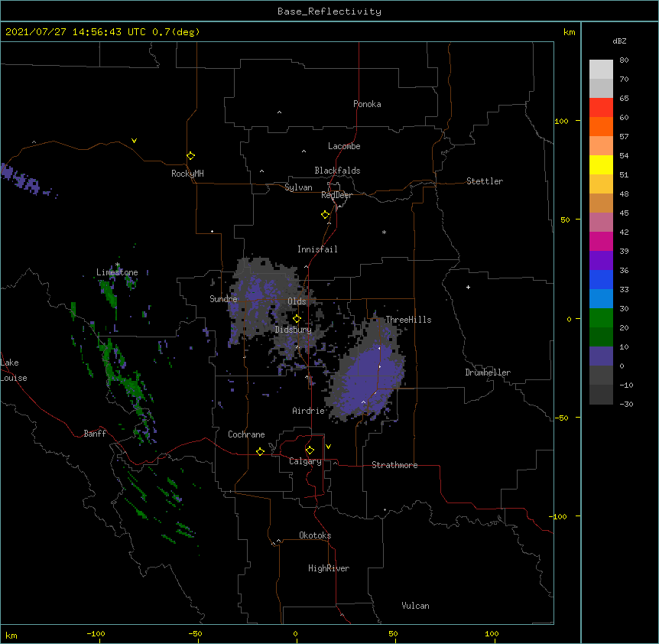This screenshot has height=644, width=659.
Task: Pick the yellow 51-54 dBZ legend swatch
Action: tap(601, 164)
